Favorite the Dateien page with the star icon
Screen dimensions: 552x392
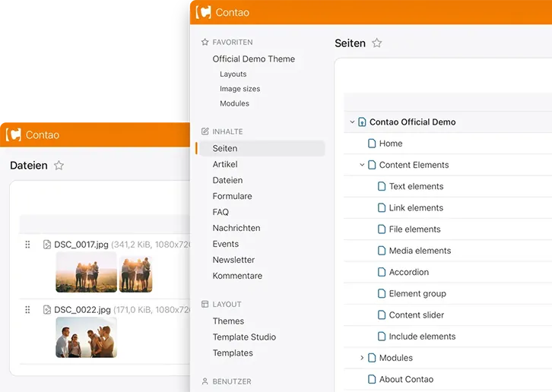[x=59, y=165]
